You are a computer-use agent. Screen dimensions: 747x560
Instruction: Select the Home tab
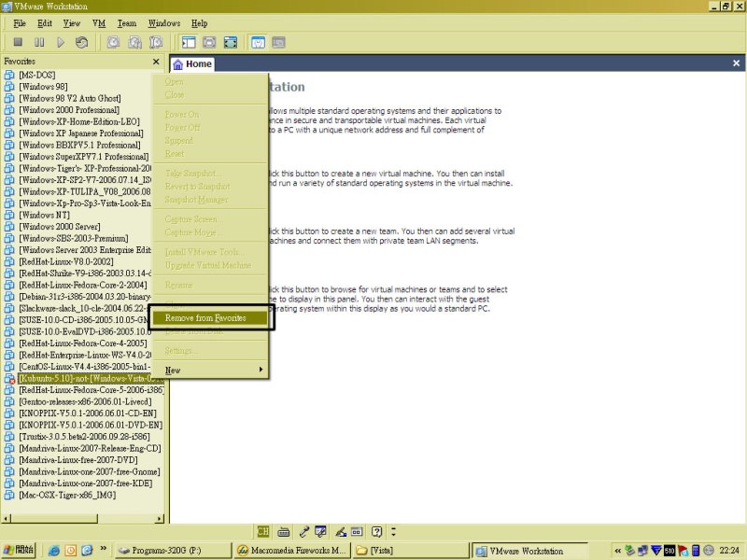pyautogui.click(x=192, y=63)
